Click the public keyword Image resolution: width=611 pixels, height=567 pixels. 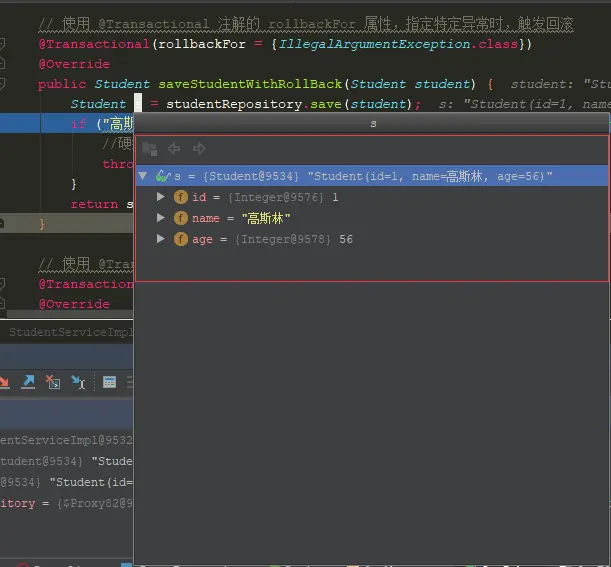click(62, 84)
